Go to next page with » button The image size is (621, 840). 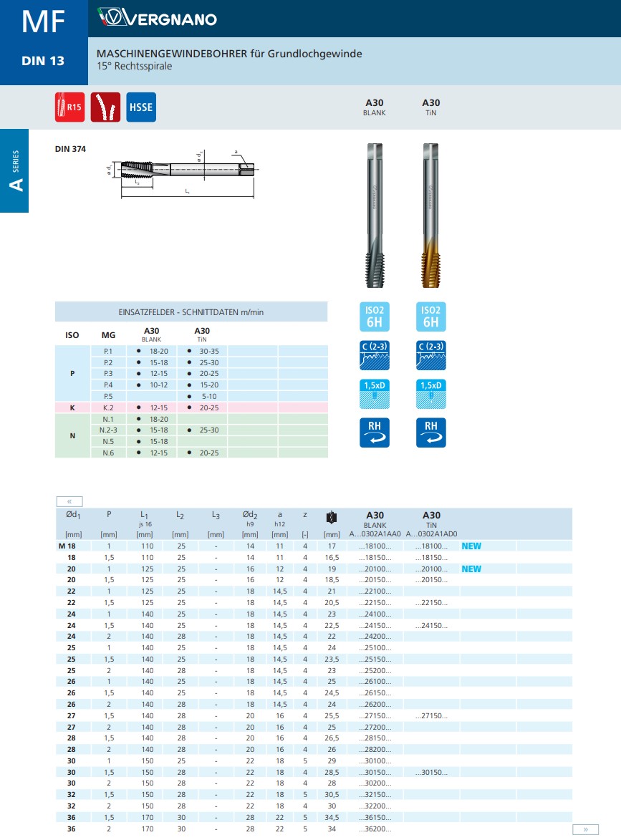click(x=585, y=829)
